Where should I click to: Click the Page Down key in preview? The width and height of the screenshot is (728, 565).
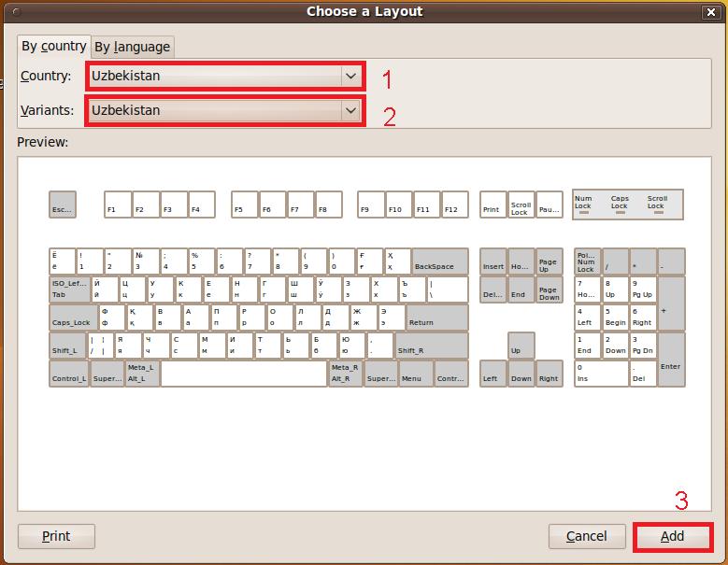tap(550, 290)
